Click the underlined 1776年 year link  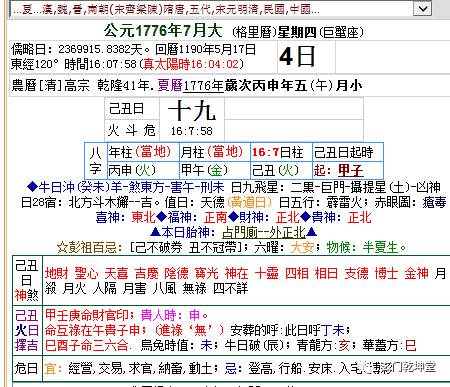pos(203,86)
